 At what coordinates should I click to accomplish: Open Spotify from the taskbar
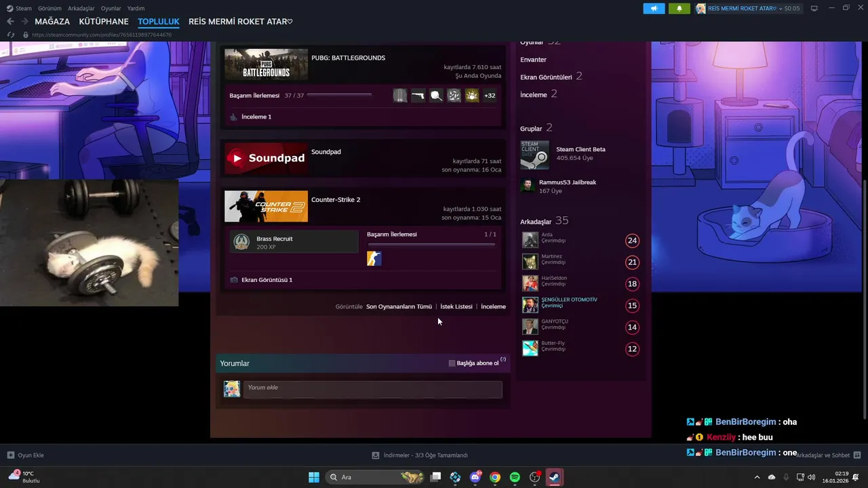pos(515,477)
